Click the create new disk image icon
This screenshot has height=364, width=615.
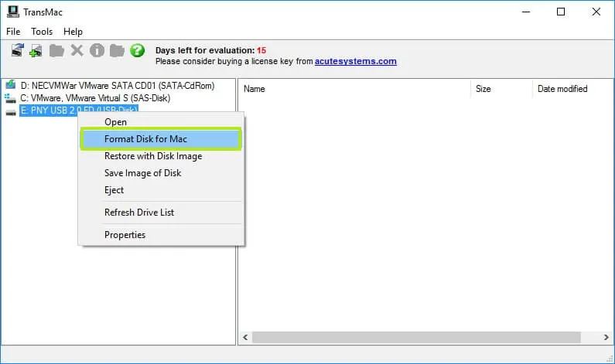tap(36, 50)
